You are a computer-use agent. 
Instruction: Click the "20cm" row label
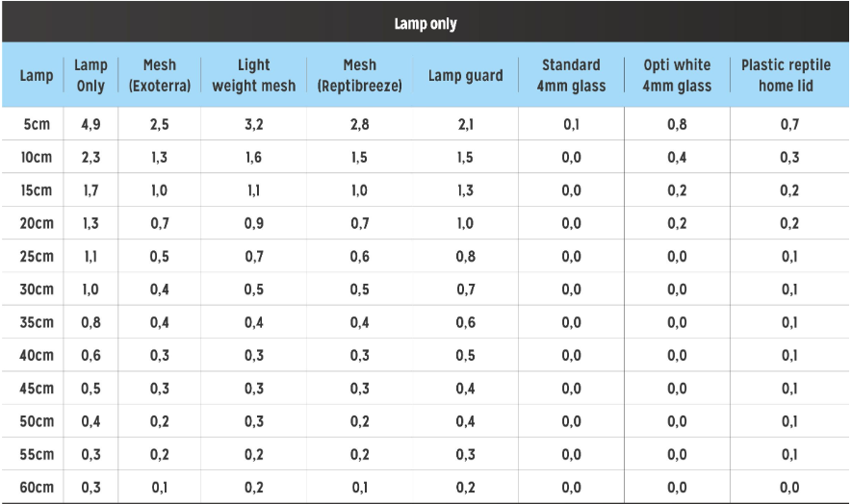pyautogui.click(x=37, y=223)
